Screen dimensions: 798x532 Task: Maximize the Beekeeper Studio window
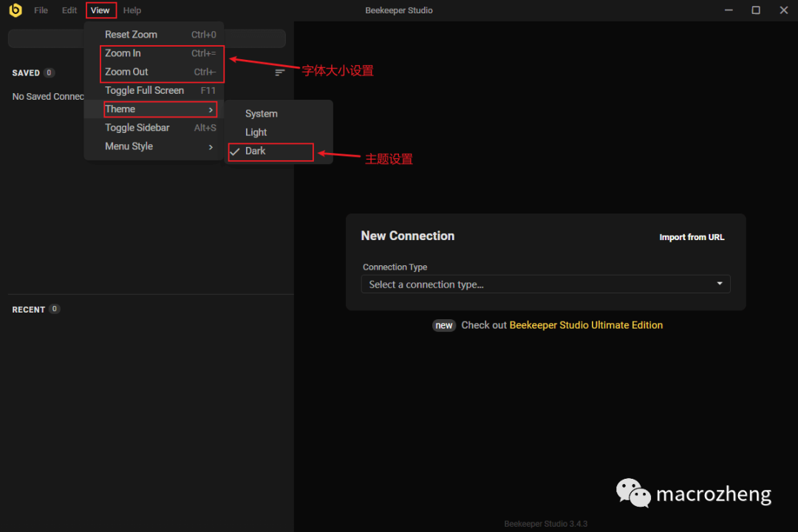pos(757,10)
